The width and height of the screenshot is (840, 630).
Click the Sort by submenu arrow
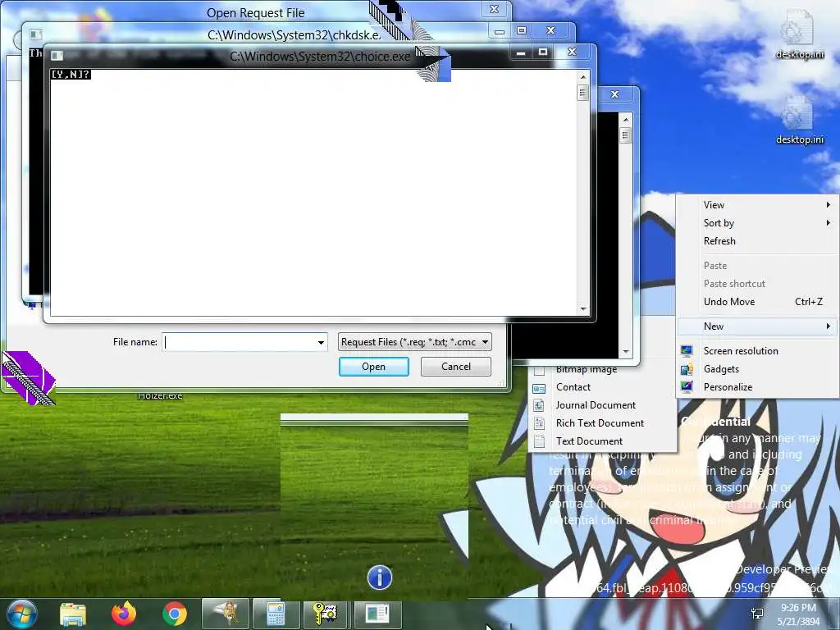pos(829,223)
